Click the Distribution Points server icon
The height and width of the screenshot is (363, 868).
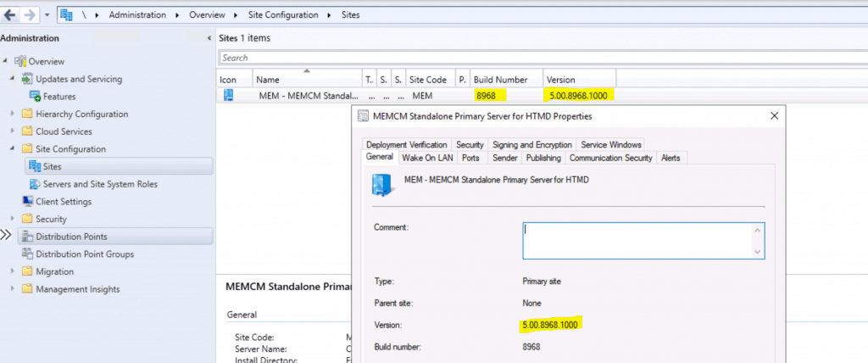(27, 237)
